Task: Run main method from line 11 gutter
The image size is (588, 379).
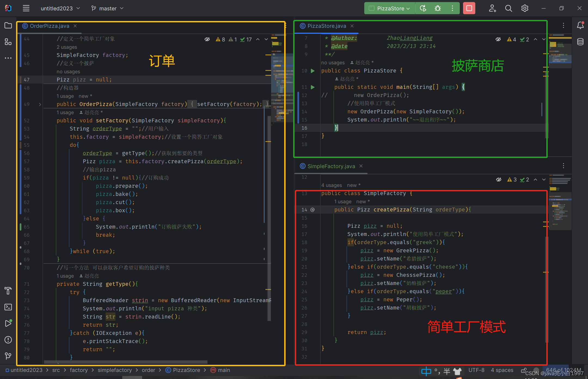Action: coord(313,87)
